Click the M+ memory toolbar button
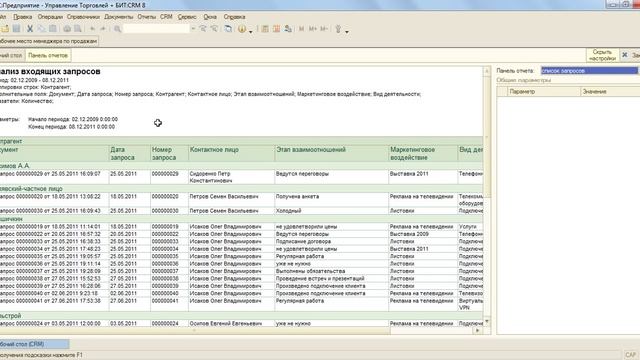Image resolution: width=640 pixels, height=360 pixels. point(313,29)
